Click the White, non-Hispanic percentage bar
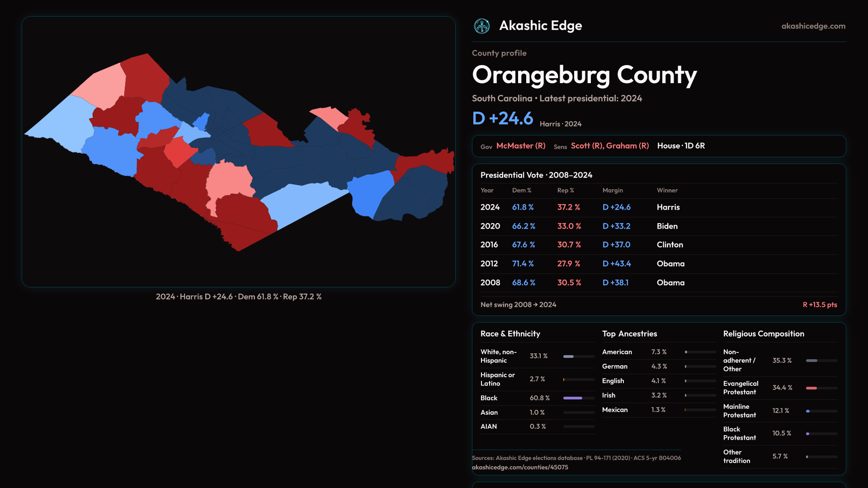The image size is (868, 488). pyautogui.click(x=569, y=357)
